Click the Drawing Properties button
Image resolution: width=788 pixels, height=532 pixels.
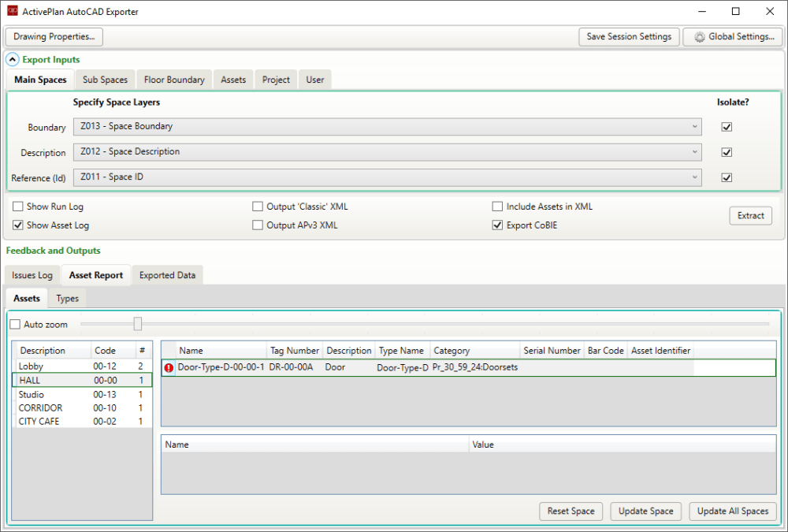(54, 36)
